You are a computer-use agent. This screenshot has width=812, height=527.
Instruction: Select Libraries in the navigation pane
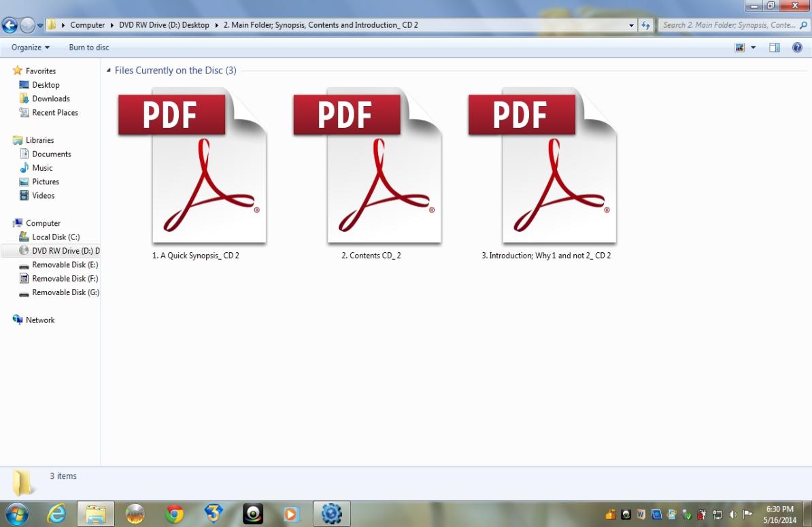pos(39,140)
